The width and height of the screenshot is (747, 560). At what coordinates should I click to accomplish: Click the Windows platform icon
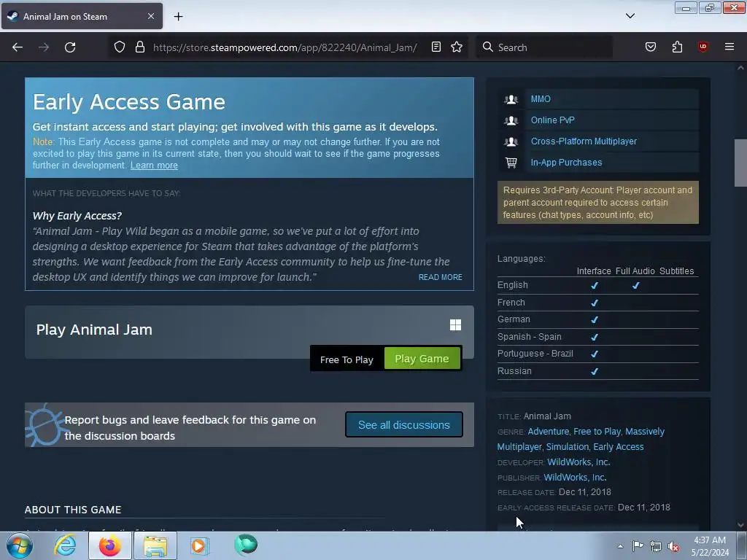point(455,324)
